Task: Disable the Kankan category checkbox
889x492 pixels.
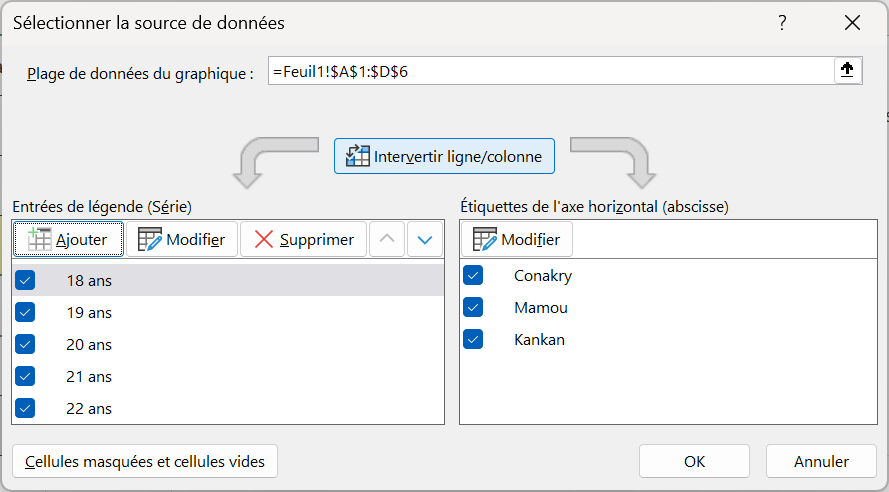Action: 473,340
